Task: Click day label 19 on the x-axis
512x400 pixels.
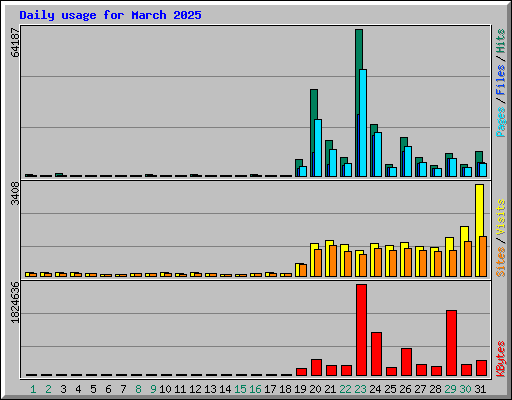Action: pyautogui.click(x=300, y=389)
